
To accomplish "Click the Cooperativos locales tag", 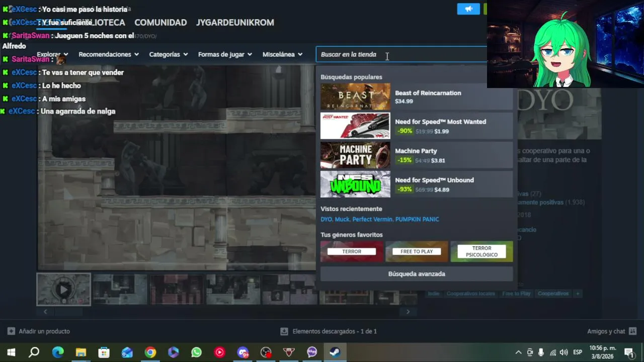I will point(471,294).
